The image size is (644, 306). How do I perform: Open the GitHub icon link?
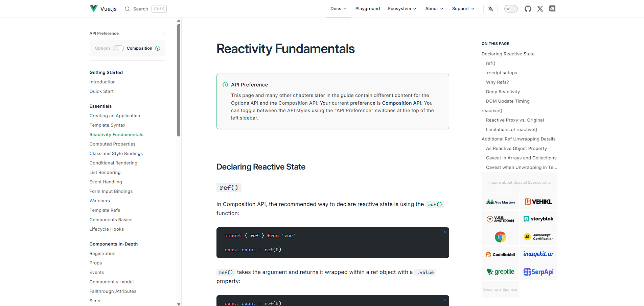pyautogui.click(x=528, y=9)
